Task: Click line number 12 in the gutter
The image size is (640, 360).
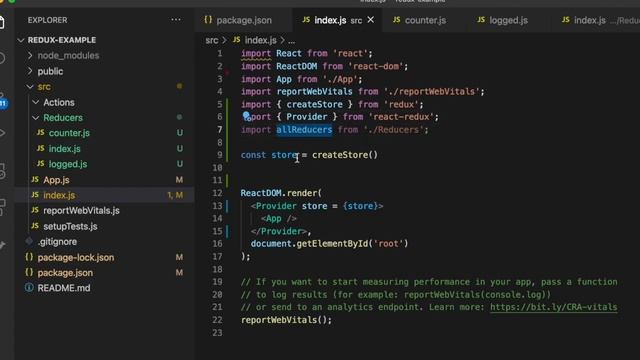Action: pos(217,193)
